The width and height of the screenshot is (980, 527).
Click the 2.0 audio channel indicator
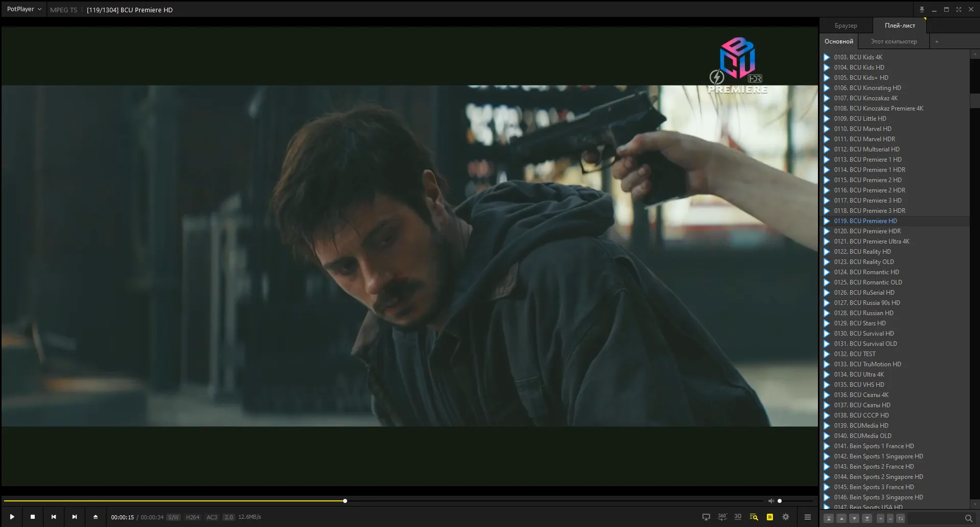[x=229, y=517]
